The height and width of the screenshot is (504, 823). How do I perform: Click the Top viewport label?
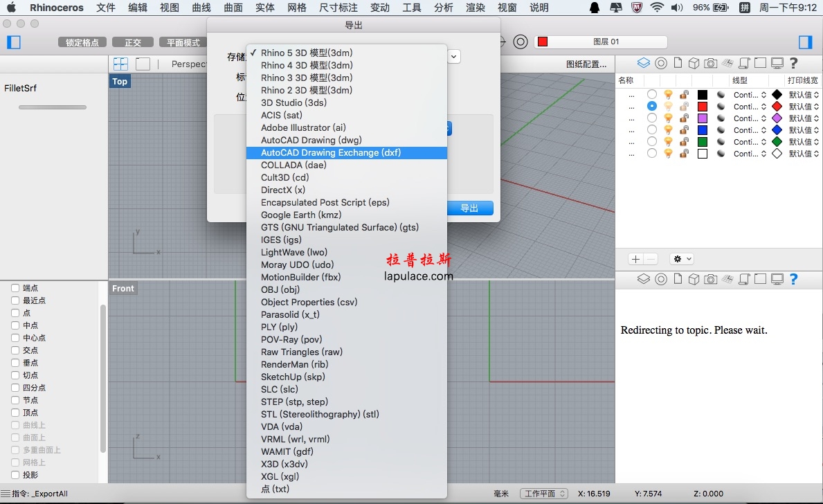coord(120,82)
